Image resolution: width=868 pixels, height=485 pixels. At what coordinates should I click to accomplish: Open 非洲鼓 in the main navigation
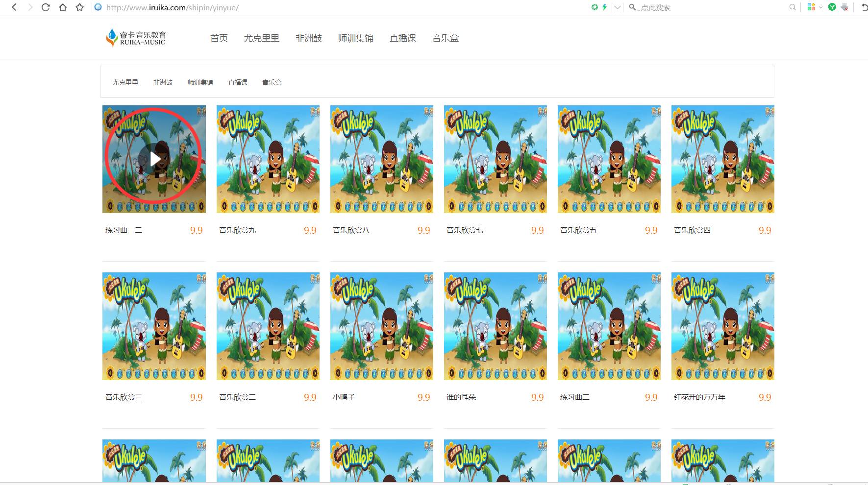pyautogui.click(x=309, y=38)
